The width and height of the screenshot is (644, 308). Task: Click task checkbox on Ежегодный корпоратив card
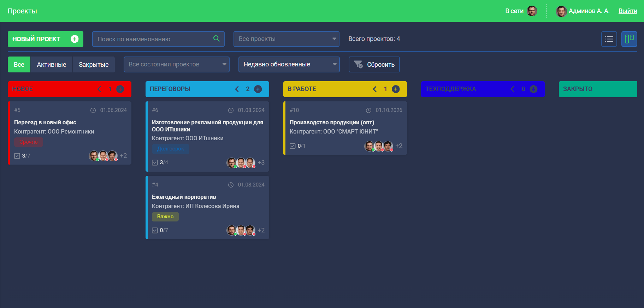point(155,230)
